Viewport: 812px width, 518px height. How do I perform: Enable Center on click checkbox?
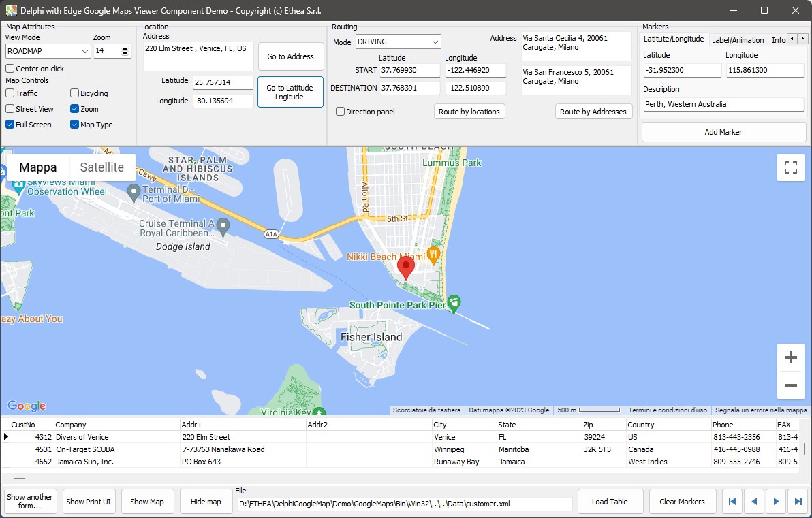[10, 68]
